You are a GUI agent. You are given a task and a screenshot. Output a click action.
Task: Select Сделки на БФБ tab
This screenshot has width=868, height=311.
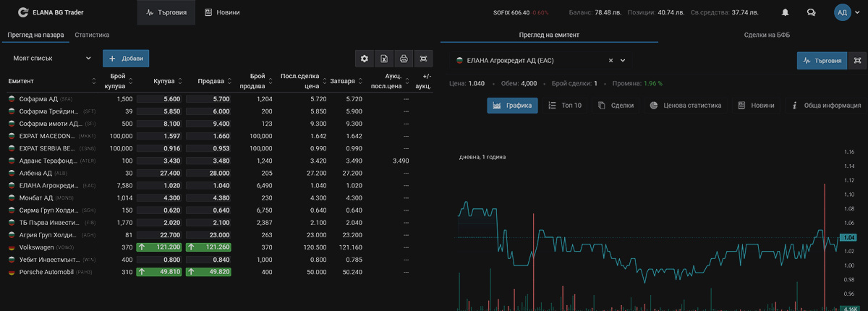(767, 35)
